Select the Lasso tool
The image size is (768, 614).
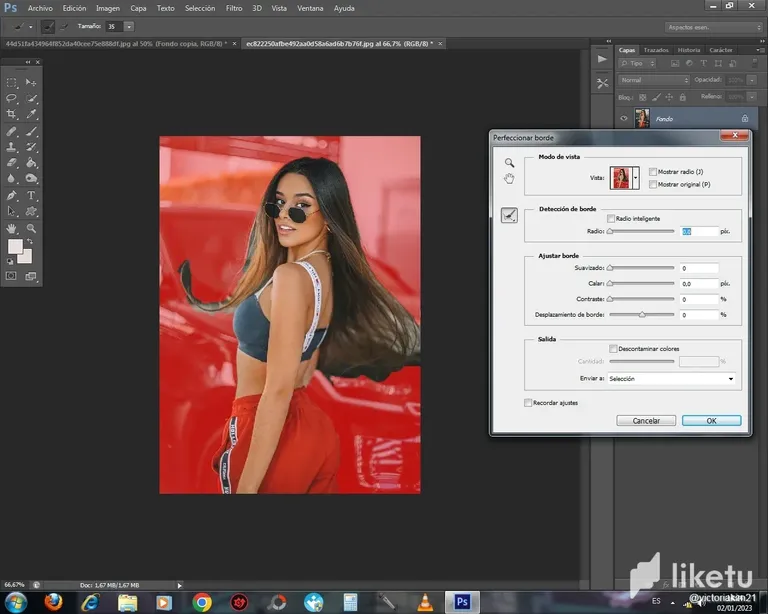pos(11,98)
